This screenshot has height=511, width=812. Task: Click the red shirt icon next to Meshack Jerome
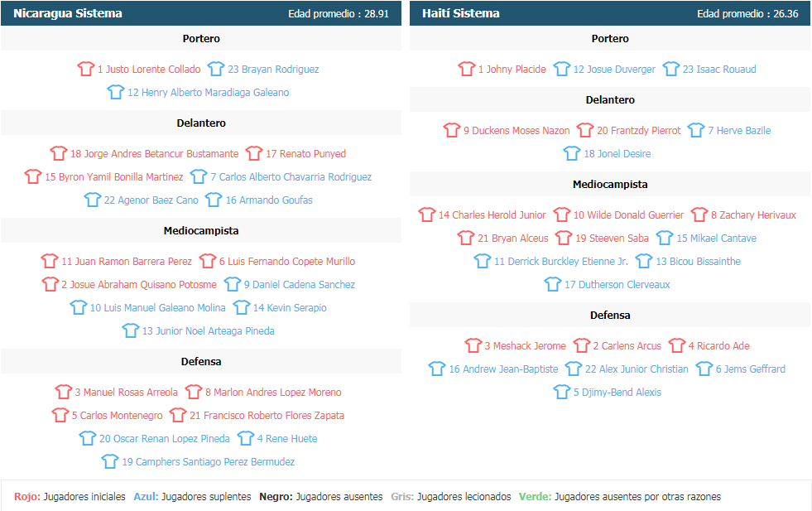point(473,345)
